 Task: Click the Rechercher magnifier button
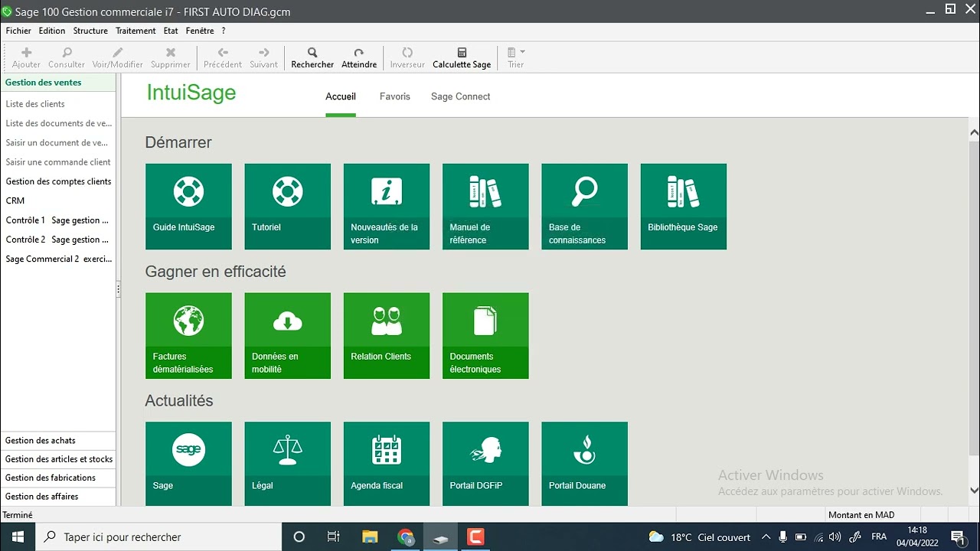click(312, 57)
